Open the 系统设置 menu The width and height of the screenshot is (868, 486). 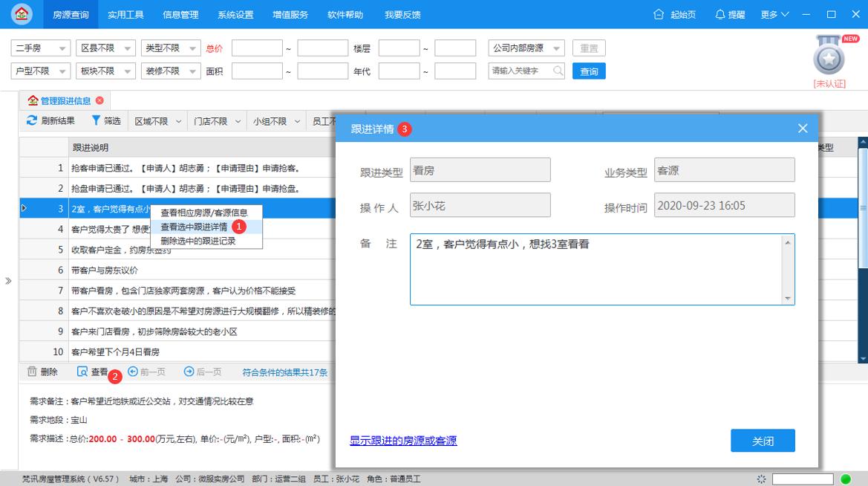(235, 13)
